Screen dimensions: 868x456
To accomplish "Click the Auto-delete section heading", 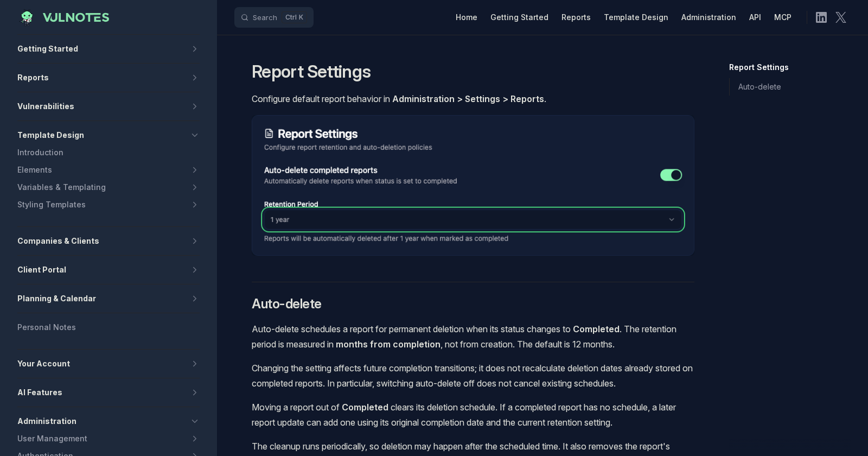I will coord(286,304).
